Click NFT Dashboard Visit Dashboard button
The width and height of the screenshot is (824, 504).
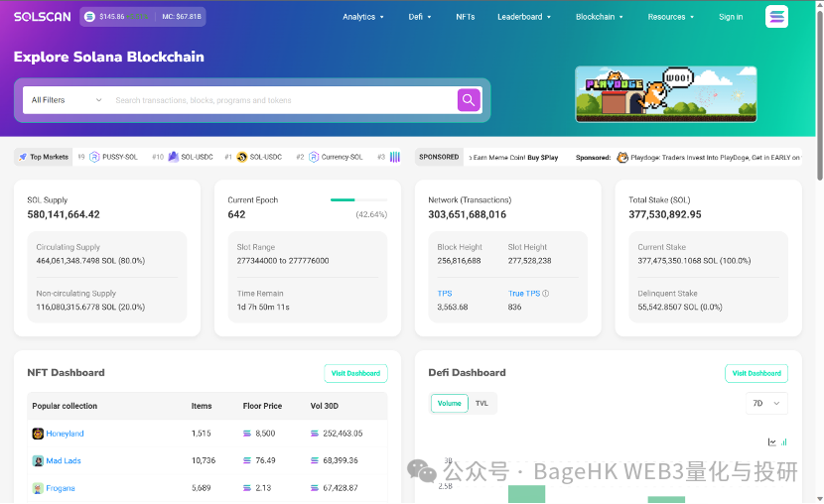[x=355, y=373]
